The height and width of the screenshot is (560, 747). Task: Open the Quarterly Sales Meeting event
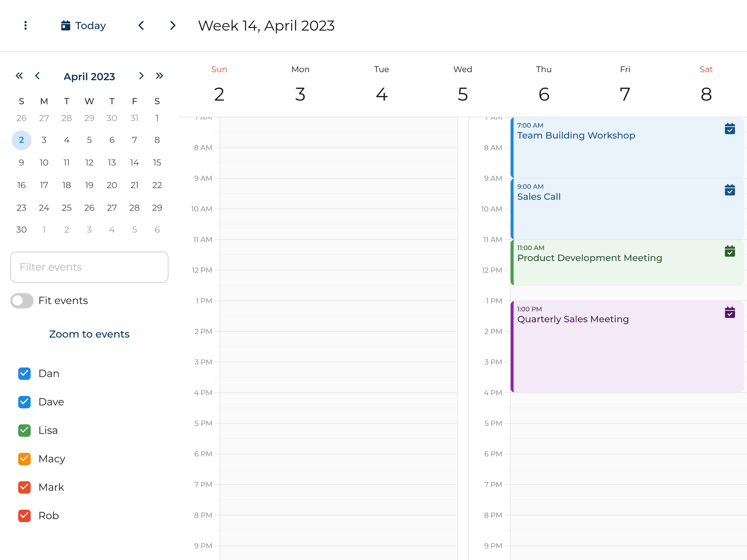[x=627, y=347]
